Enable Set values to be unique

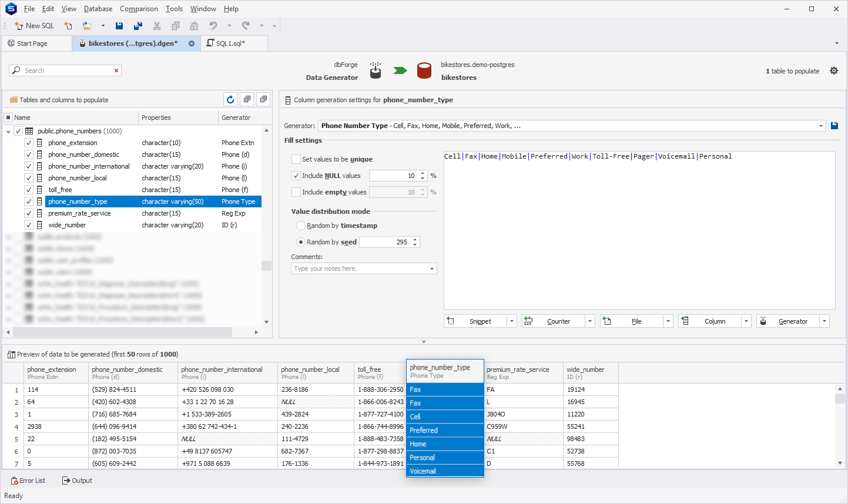(296, 159)
